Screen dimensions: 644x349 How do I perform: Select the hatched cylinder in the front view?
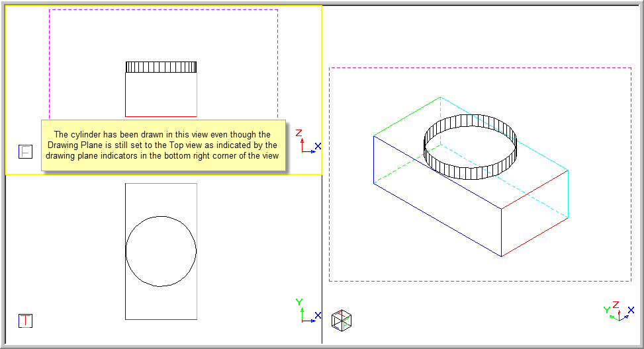point(161,67)
